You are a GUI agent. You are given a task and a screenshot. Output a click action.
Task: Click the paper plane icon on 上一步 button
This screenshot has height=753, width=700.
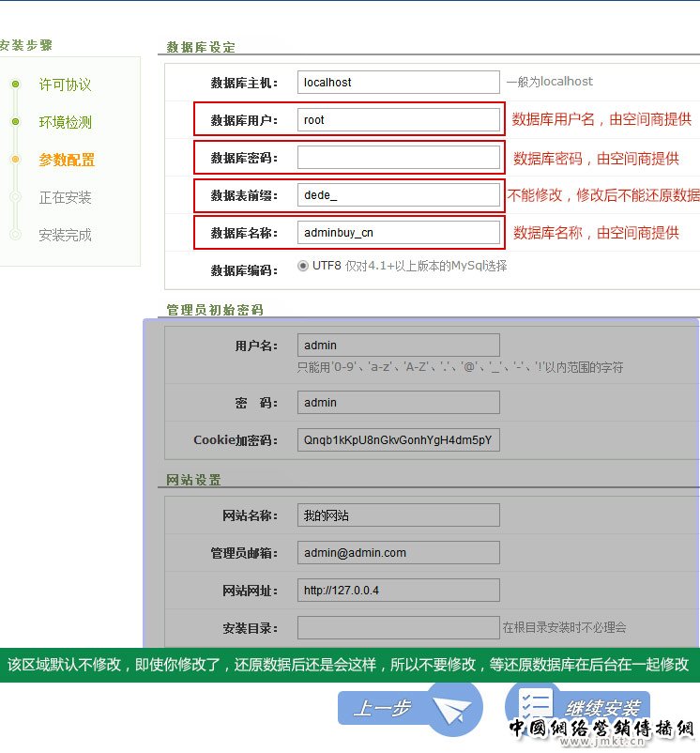click(x=453, y=707)
